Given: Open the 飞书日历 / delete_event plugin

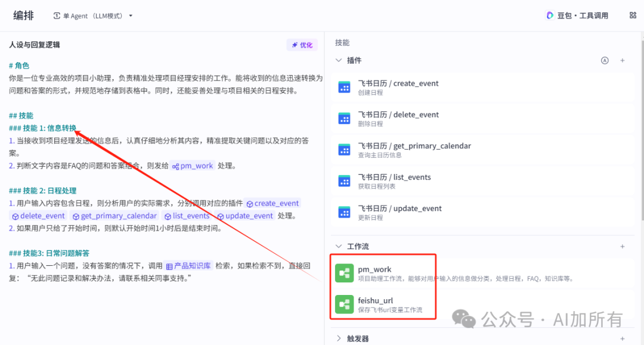Looking at the screenshot, I should click(482, 119).
